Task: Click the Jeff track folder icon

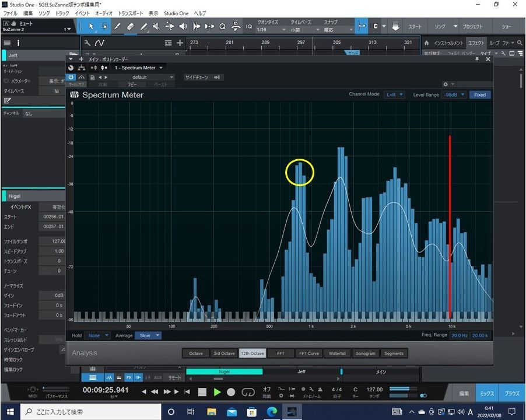Action: click(x=72, y=54)
